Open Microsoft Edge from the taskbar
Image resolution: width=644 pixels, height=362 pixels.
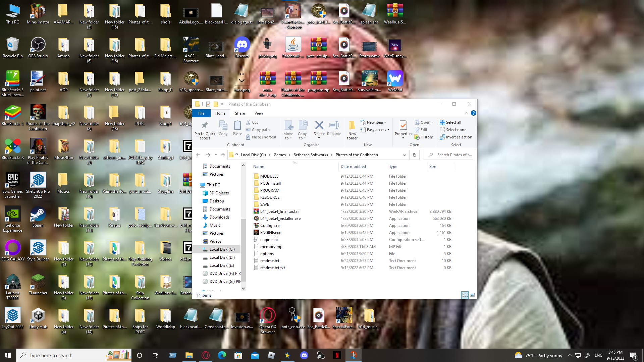(x=222, y=355)
